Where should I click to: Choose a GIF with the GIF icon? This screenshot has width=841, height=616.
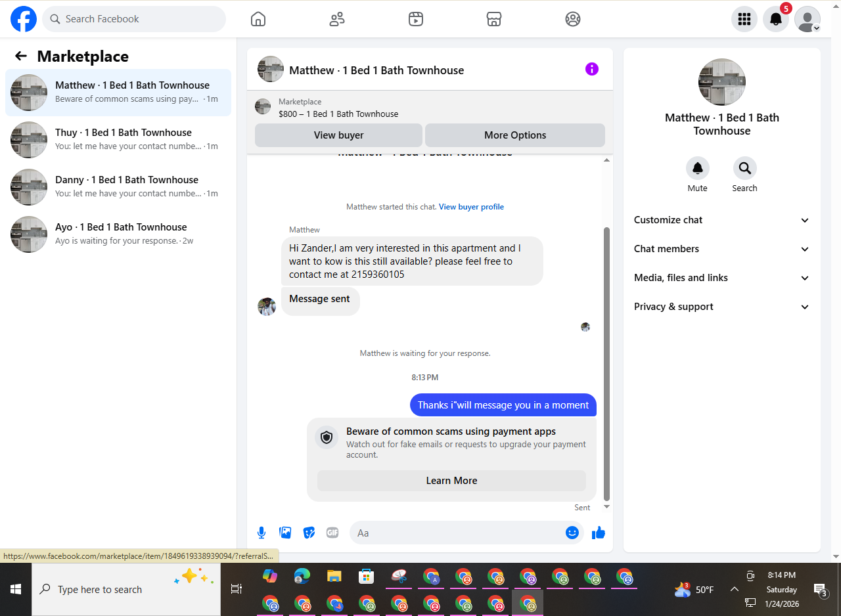pos(332,533)
